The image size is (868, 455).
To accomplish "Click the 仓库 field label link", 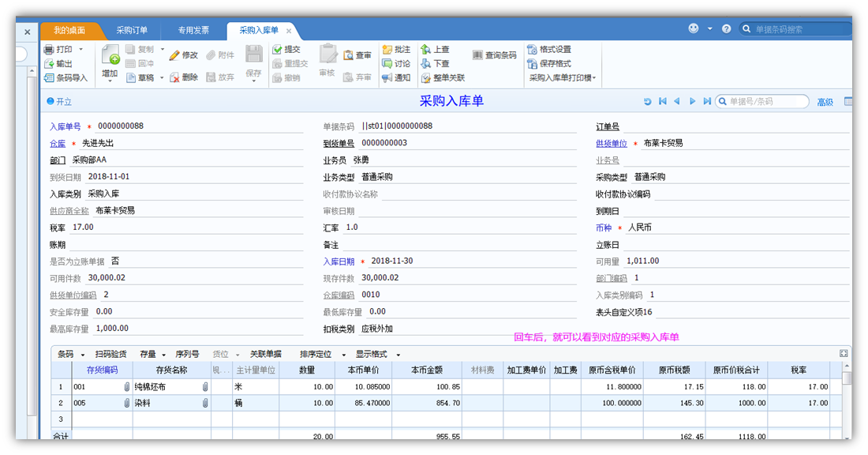I will tap(58, 144).
